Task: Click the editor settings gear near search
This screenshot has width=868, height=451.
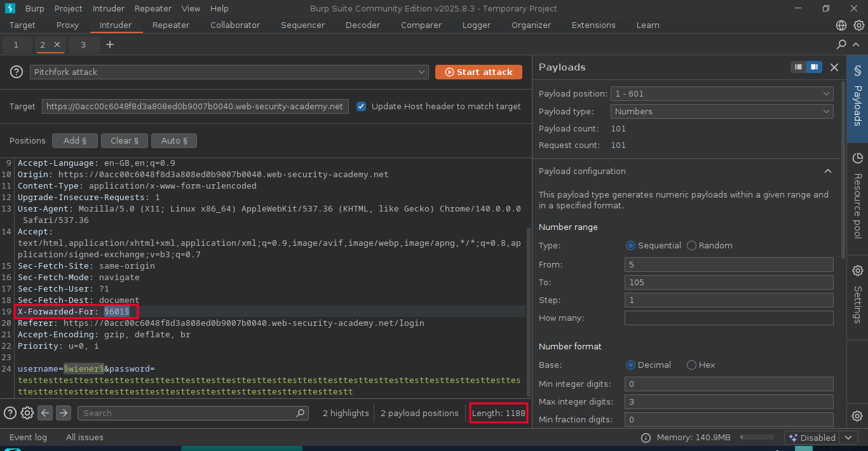Action: [x=27, y=413]
